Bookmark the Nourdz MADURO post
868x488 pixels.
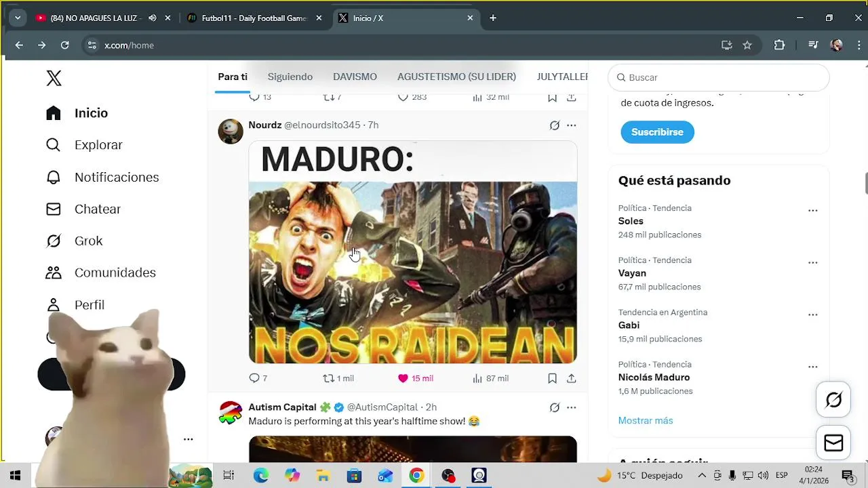click(552, 378)
